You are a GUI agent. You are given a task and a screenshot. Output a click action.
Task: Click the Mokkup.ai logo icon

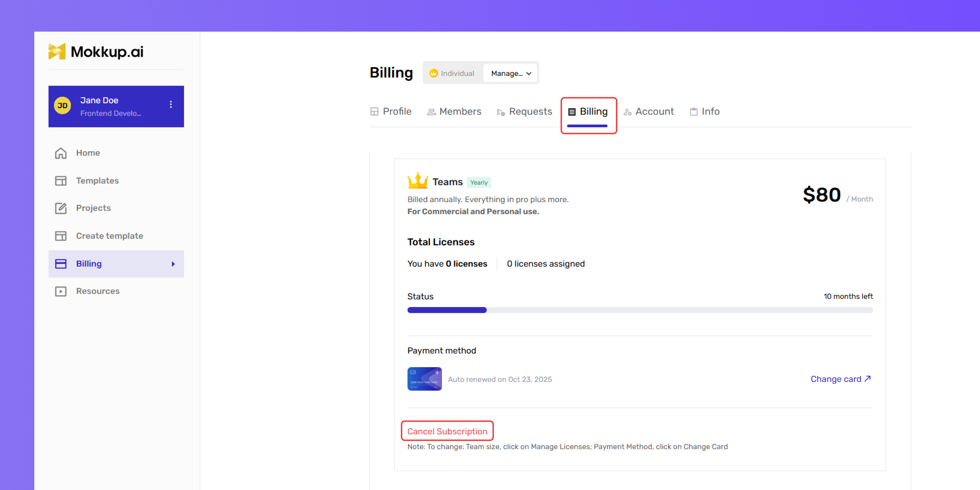(57, 51)
